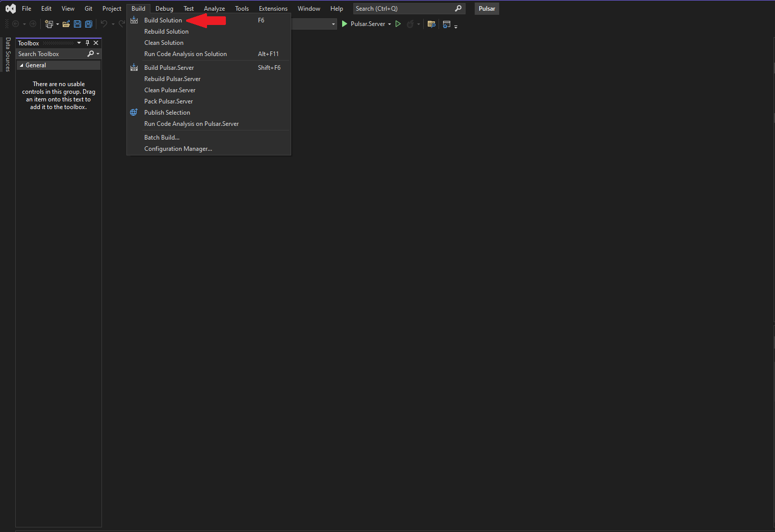The height and width of the screenshot is (532, 775).
Task: Open back navigation history dropdown arrow
Action: coord(24,24)
